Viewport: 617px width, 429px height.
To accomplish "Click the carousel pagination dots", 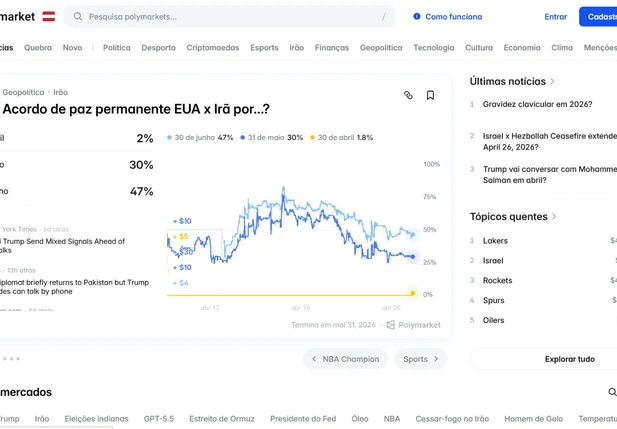I will [11, 359].
